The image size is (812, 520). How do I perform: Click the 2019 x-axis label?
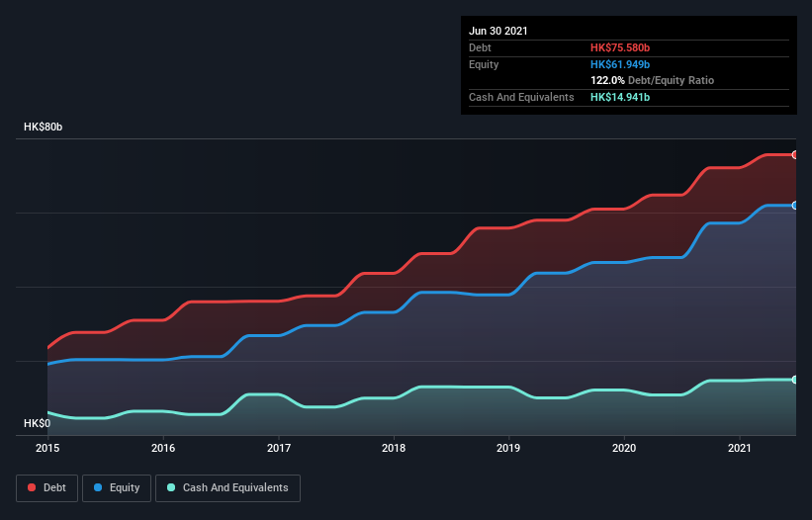508,448
